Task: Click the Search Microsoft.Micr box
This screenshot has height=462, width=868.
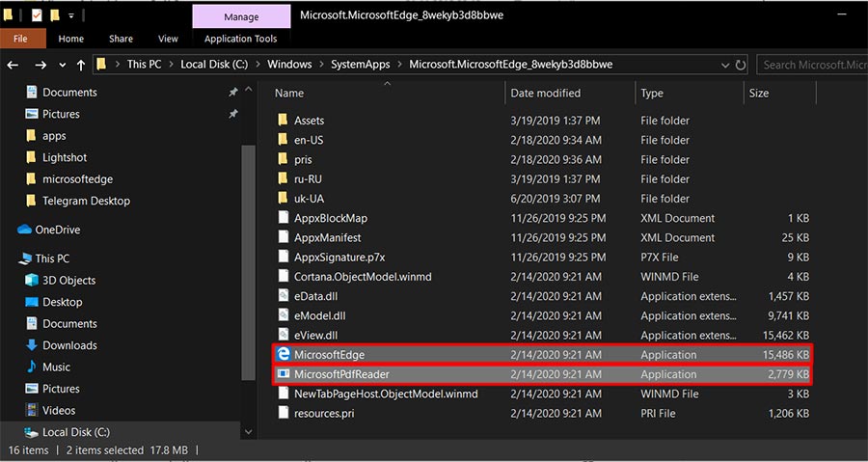Action: click(x=812, y=65)
